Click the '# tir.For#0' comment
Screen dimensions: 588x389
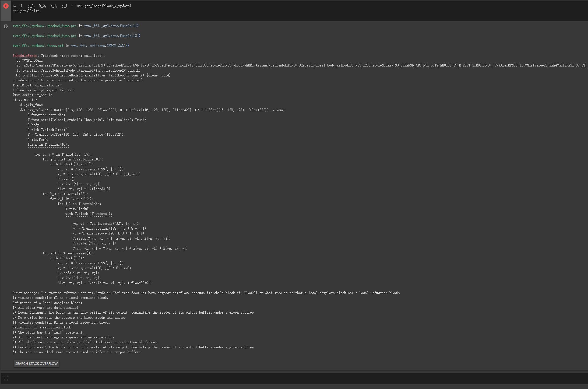[38, 140]
